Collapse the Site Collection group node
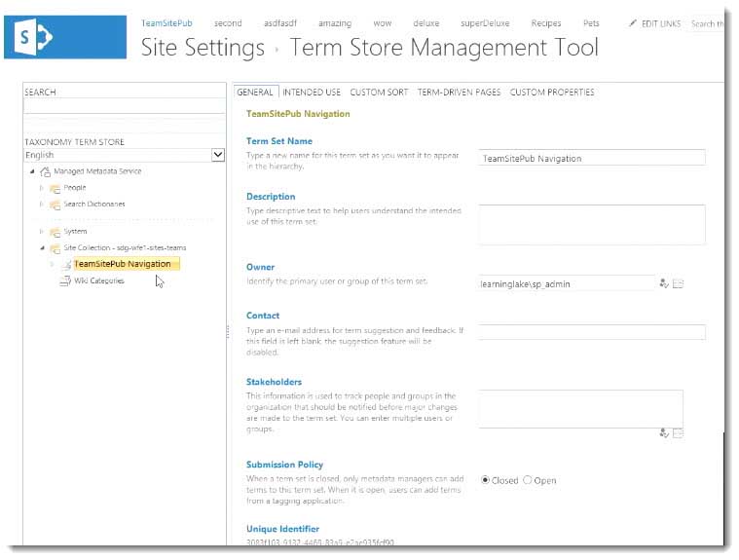Image resolution: width=739 pixels, height=560 pixels. coord(42,248)
